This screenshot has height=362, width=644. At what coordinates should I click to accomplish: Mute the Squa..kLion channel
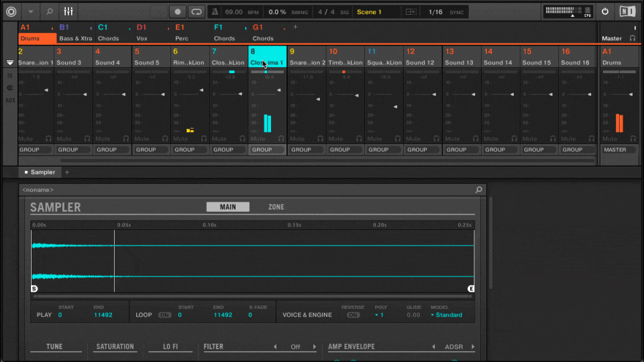click(374, 139)
